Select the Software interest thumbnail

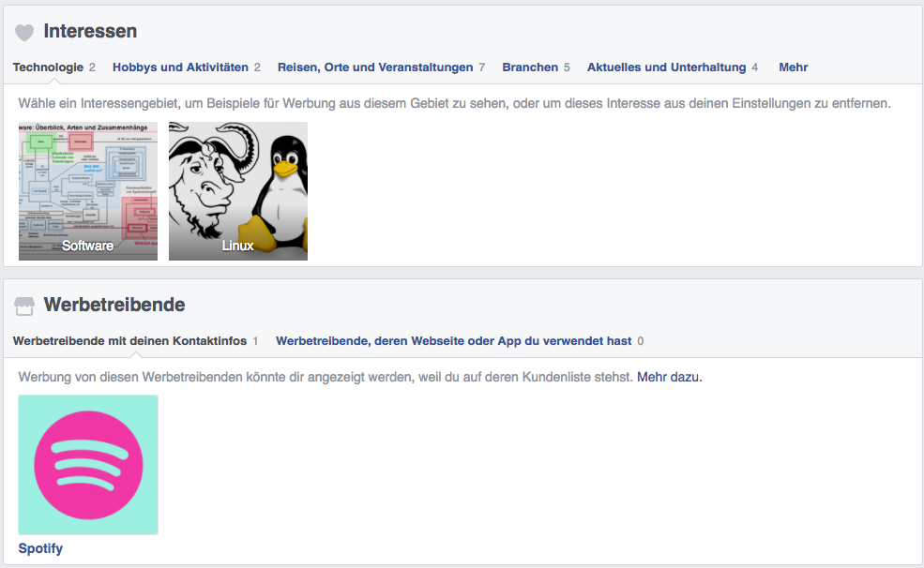[x=88, y=191]
